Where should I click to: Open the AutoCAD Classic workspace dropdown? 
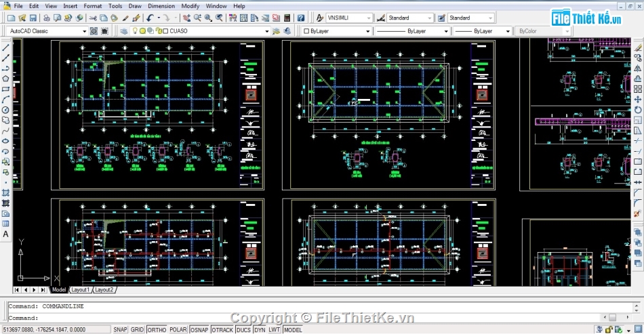point(48,30)
